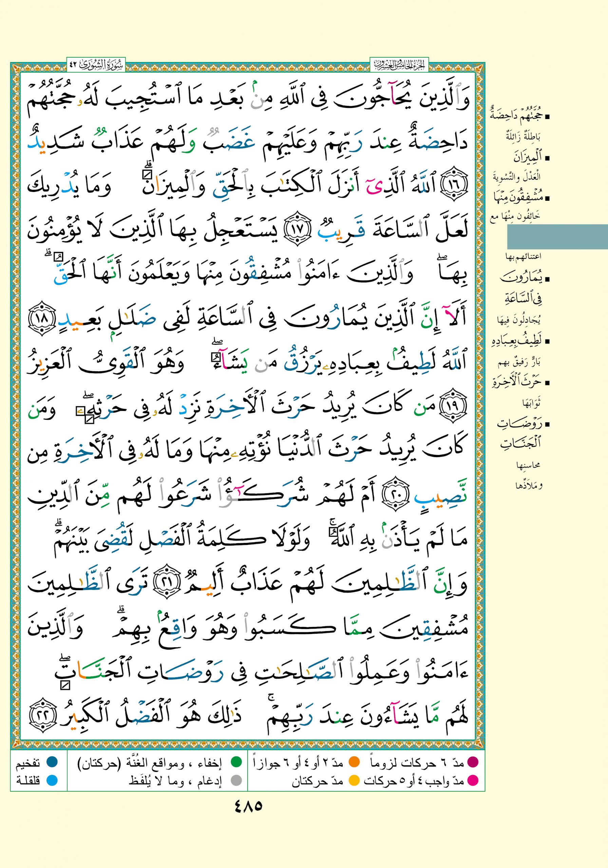
Task: Select the yellow two-count madd dot
Action: (354, 780)
